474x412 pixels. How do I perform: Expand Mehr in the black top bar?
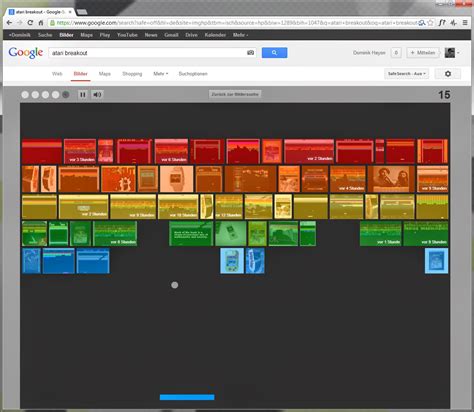tap(240, 35)
